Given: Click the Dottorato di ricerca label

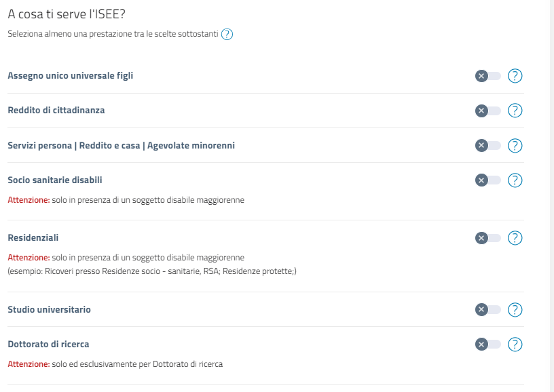Looking at the screenshot, I should coord(48,345).
